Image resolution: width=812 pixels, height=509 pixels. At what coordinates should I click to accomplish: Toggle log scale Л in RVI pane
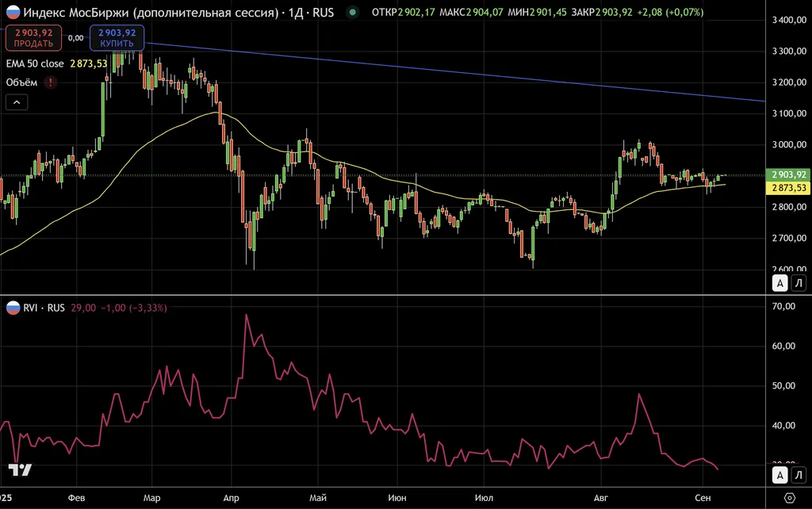pyautogui.click(x=799, y=475)
